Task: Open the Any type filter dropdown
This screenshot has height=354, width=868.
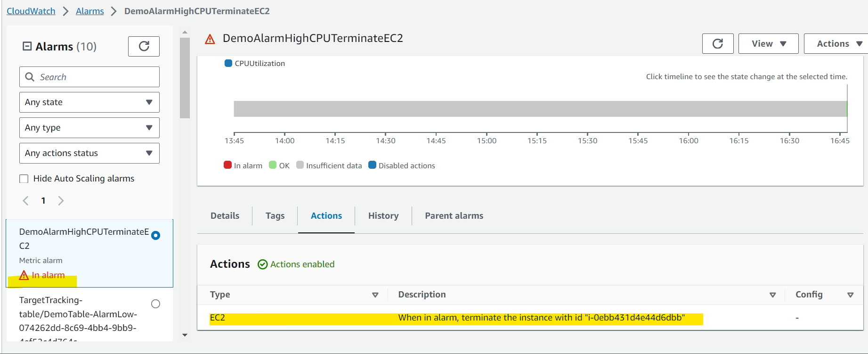Action: click(x=89, y=128)
